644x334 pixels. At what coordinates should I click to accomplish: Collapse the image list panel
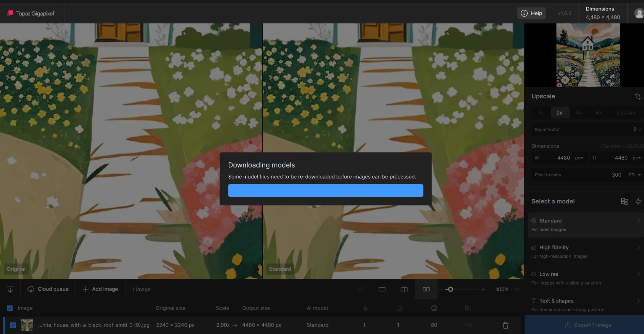(x=10, y=289)
